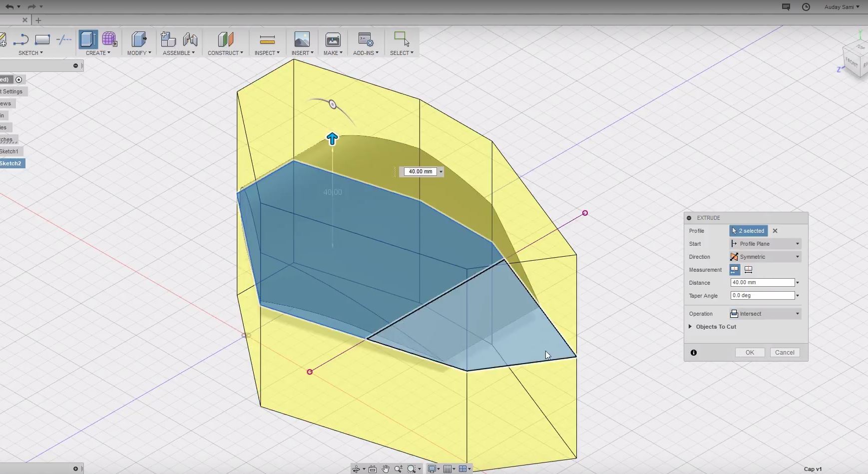
Task: Select the Half Length measurement option
Action: [735, 270]
